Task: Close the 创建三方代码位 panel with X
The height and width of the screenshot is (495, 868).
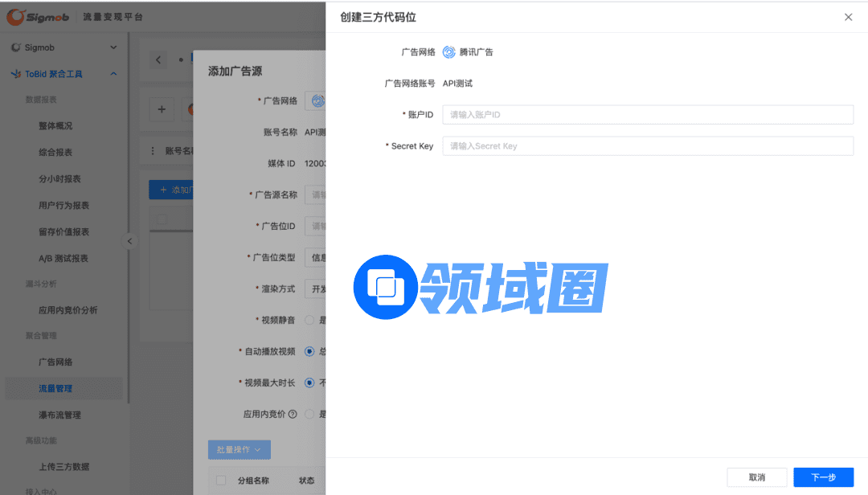Action: click(x=848, y=17)
